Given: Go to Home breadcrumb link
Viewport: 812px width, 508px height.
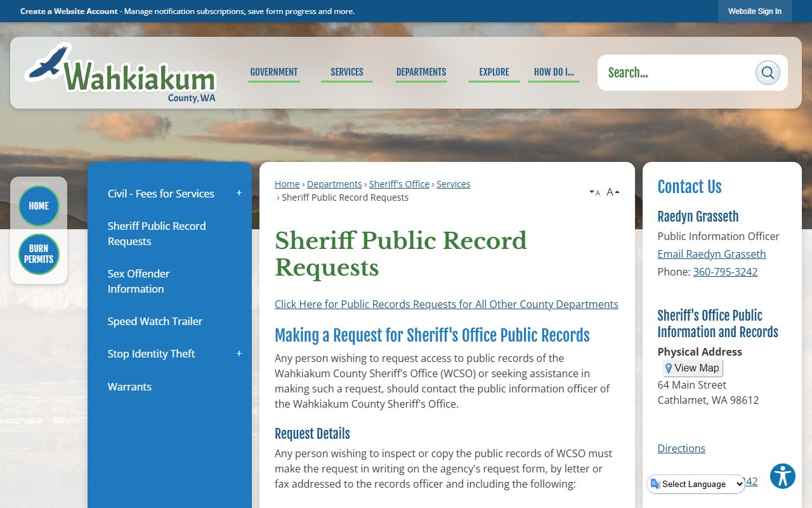Looking at the screenshot, I should pos(287,184).
